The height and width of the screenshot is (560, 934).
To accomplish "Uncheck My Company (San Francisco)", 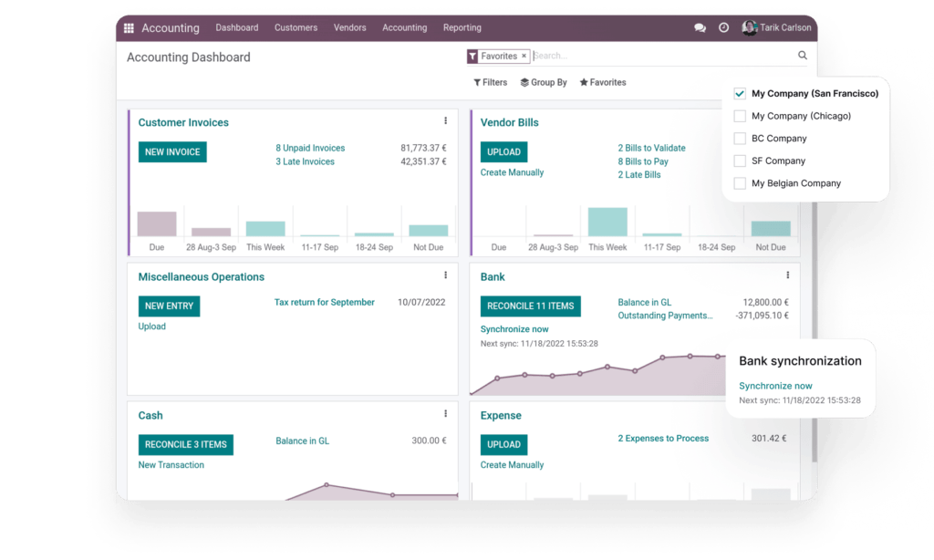I will point(740,93).
